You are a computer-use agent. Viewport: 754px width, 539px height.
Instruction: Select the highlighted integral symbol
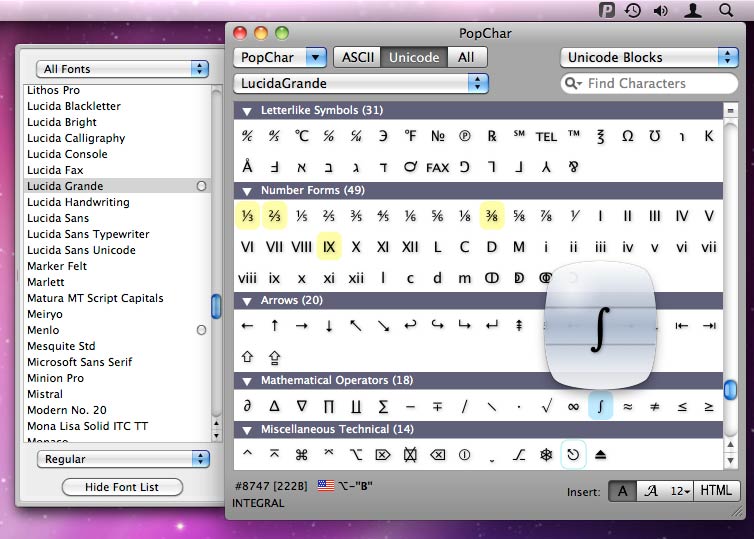[x=600, y=406]
